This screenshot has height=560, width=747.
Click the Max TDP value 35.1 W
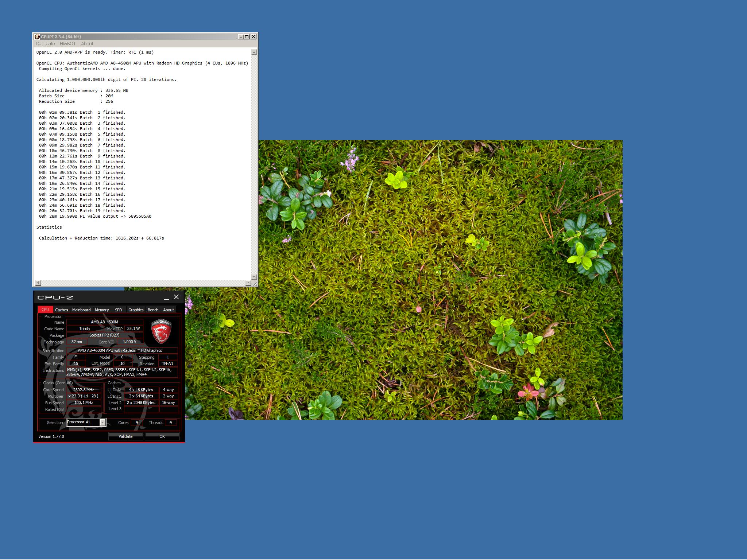(133, 328)
